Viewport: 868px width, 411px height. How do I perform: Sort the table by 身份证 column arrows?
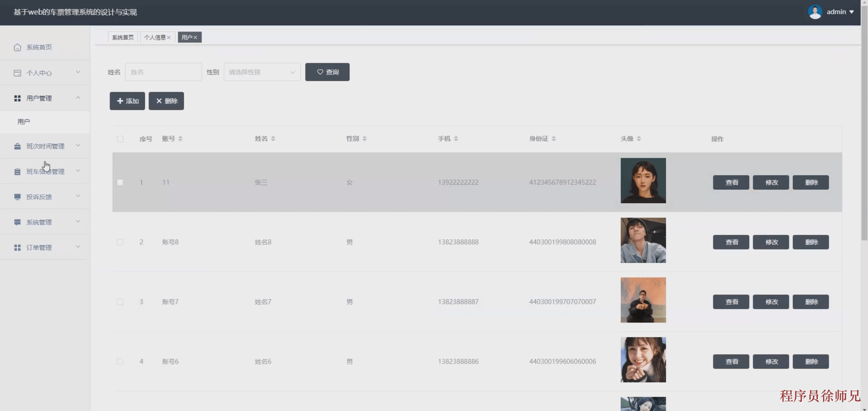pos(554,139)
